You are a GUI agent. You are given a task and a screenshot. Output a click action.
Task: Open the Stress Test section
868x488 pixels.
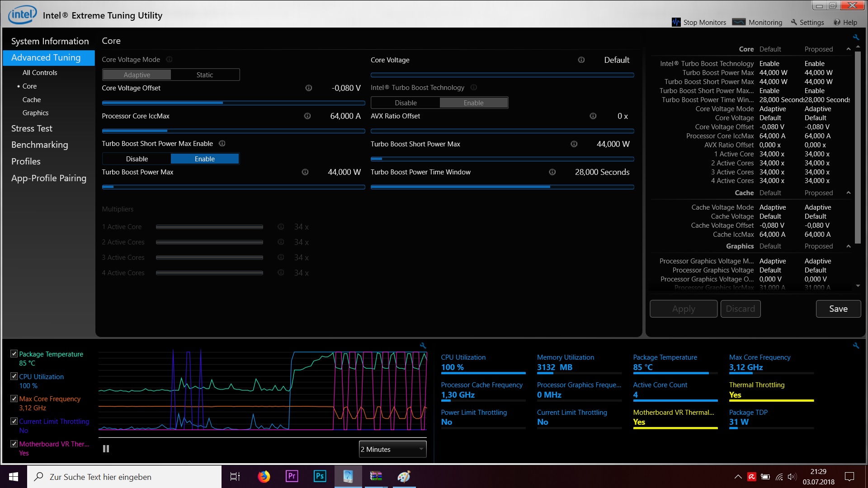click(32, 128)
